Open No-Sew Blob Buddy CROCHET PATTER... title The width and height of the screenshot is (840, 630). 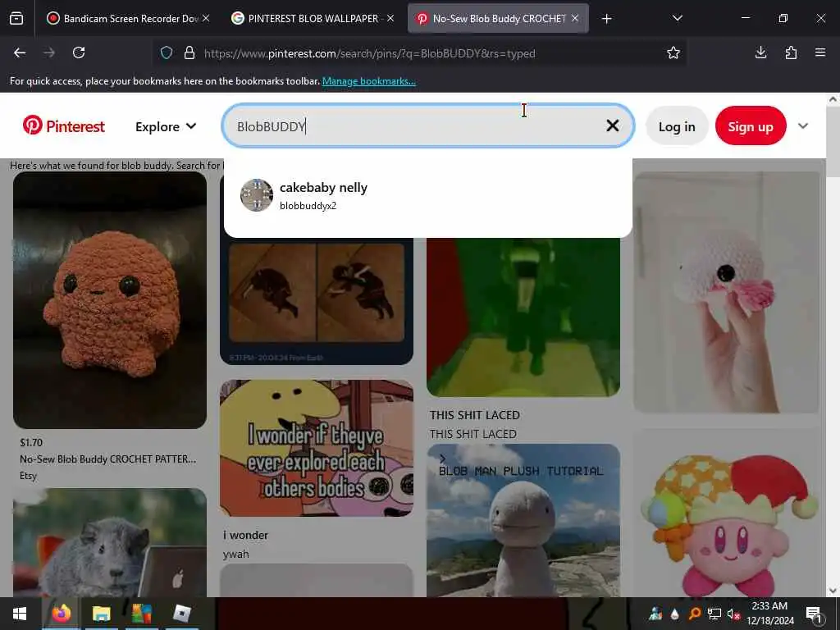pos(107,459)
